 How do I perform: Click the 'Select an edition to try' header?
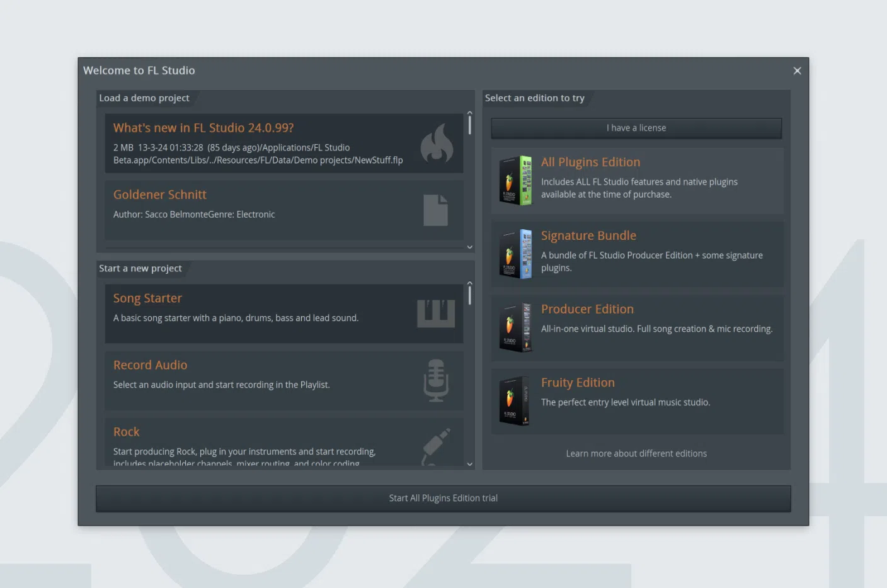point(534,98)
